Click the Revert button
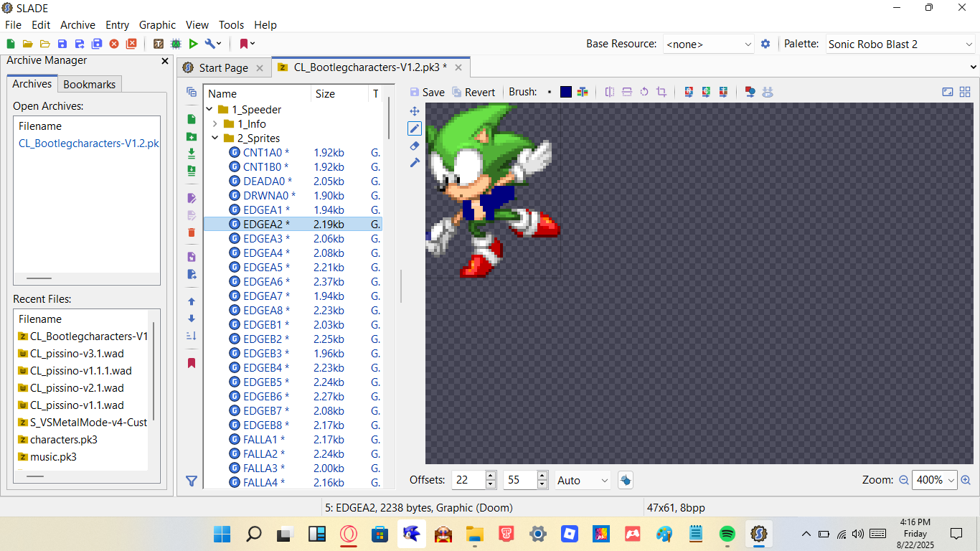The image size is (980, 551). coord(473,92)
